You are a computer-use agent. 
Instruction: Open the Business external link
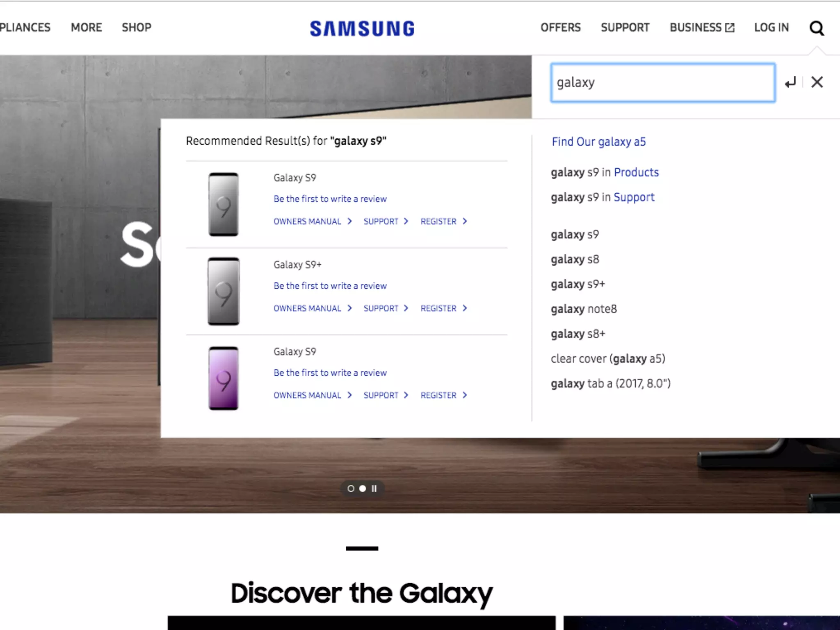tap(702, 27)
